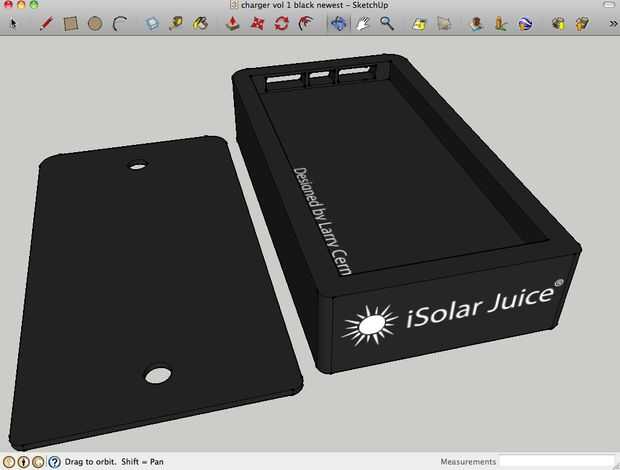Click the first round status bar icon
The height and width of the screenshot is (470, 620).
(9, 462)
